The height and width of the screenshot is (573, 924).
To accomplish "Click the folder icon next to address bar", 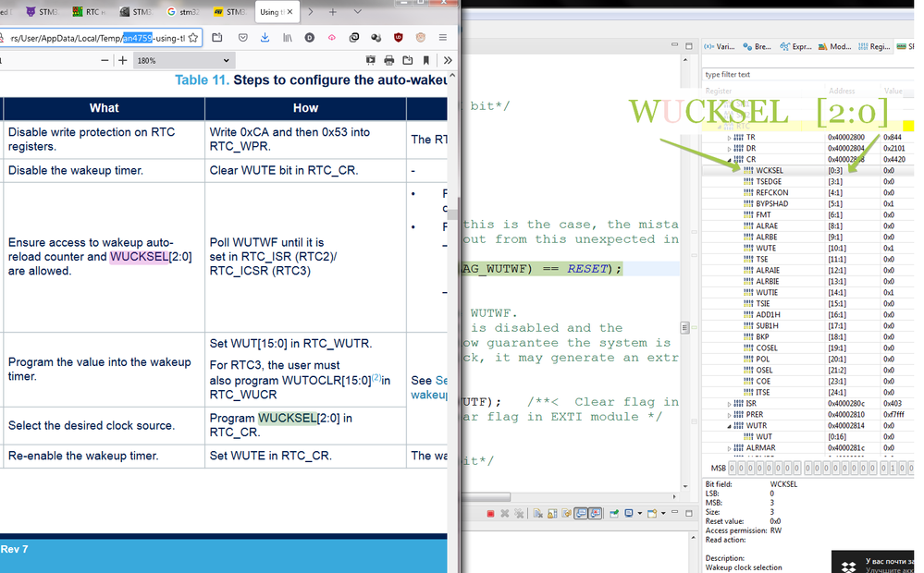I will (x=216, y=38).
